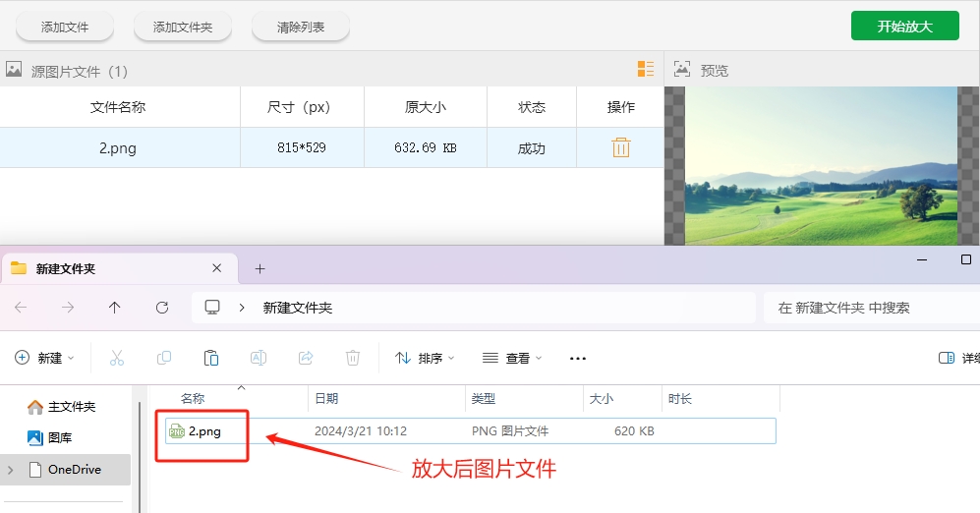
Task: Open the See more ellipsis menu
Action: (578, 358)
